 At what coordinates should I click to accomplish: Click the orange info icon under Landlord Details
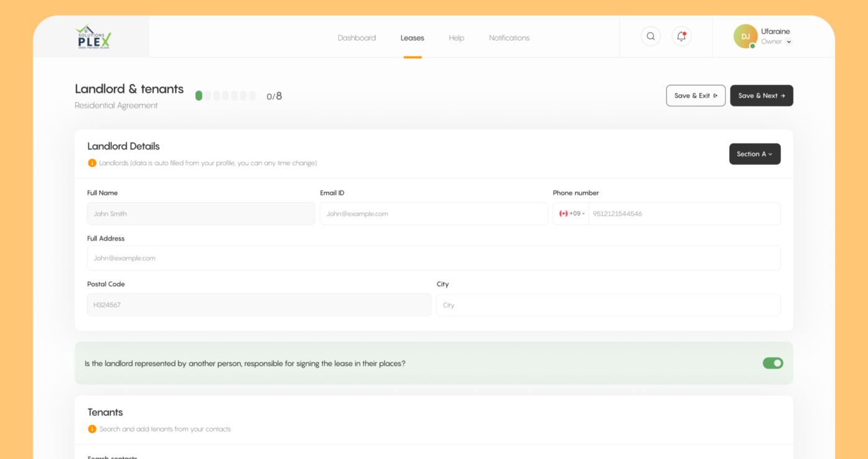click(x=92, y=163)
